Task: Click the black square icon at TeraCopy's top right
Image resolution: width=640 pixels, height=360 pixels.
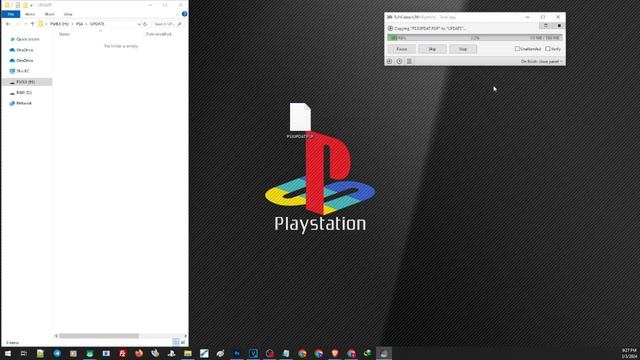Action: 559,26
